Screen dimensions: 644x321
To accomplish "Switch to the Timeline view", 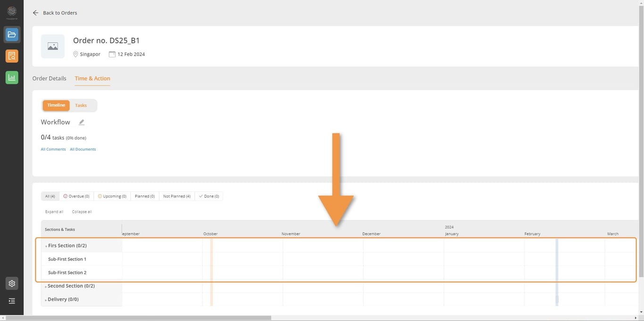I will [56, 105].
